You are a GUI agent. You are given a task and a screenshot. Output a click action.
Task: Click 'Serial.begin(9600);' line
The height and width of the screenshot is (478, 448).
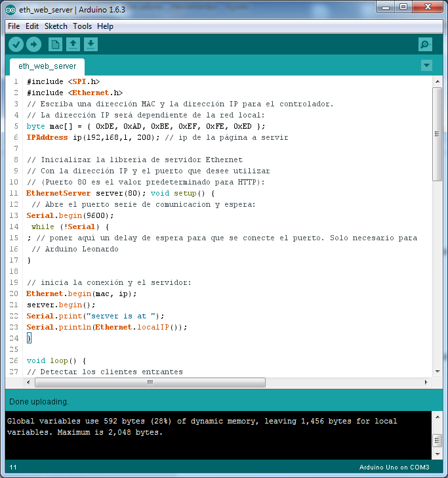coord(70,215)
